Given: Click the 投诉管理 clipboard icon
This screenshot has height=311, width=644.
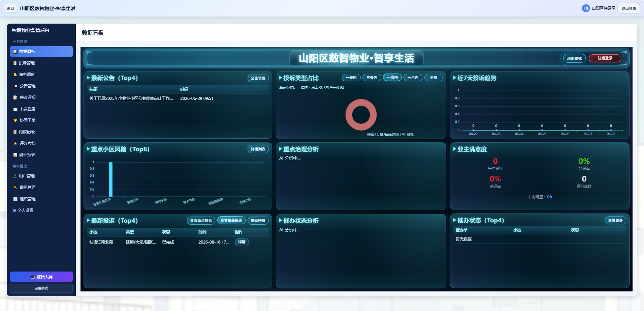Looking at the screenshot, I should (x=15, y=63).
